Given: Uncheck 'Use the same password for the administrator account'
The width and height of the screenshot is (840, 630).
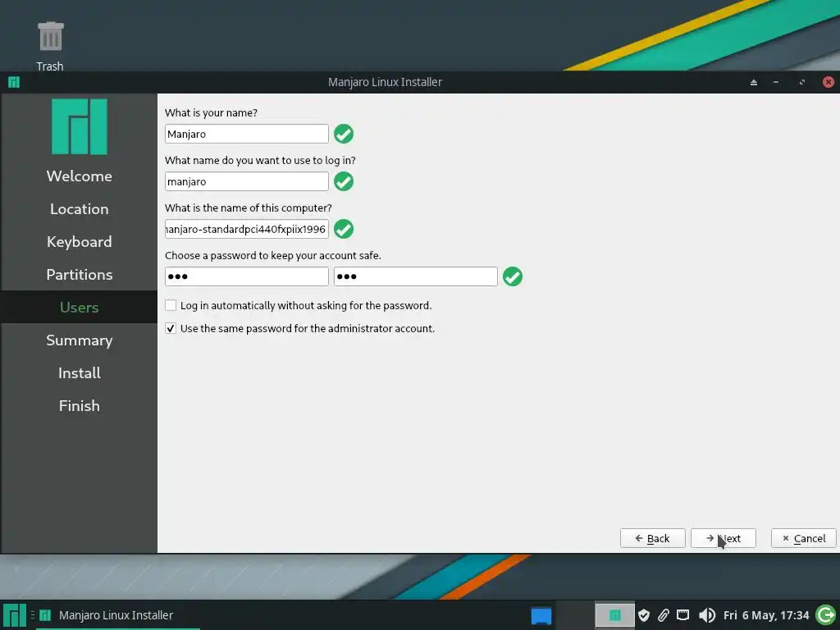Looking at the screenshot, I should (171, 328).
